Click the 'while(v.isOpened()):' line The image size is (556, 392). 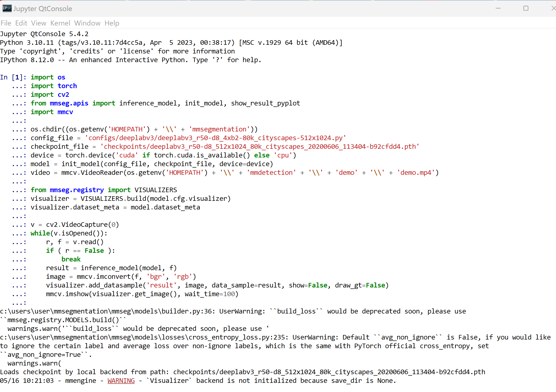tap(69, 233)
